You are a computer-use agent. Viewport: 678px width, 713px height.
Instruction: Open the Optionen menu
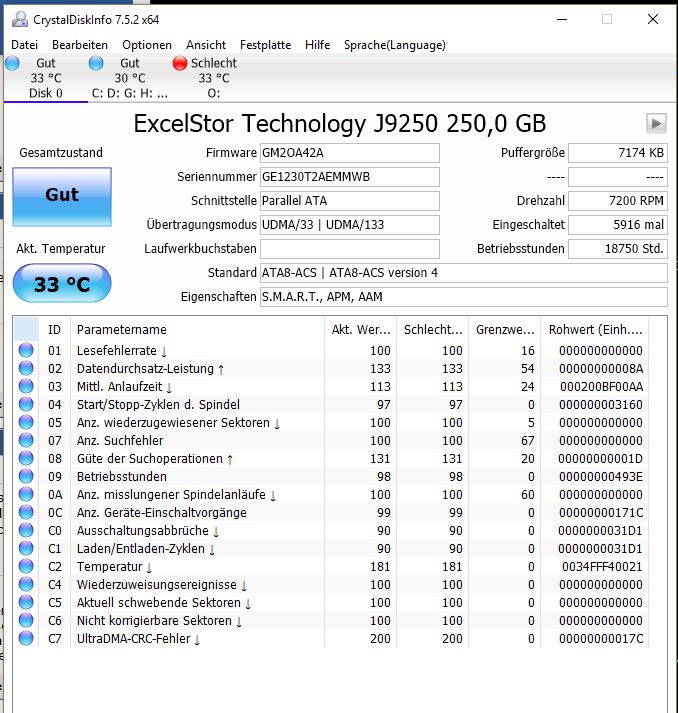point(147,45)
